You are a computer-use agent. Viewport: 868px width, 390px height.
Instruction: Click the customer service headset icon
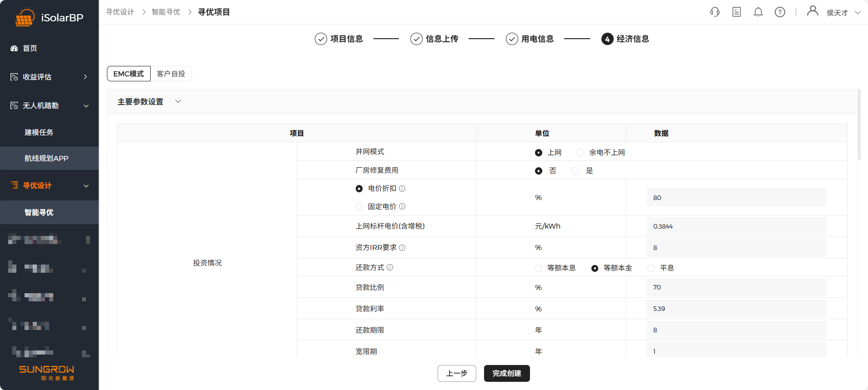coord(715,12)
